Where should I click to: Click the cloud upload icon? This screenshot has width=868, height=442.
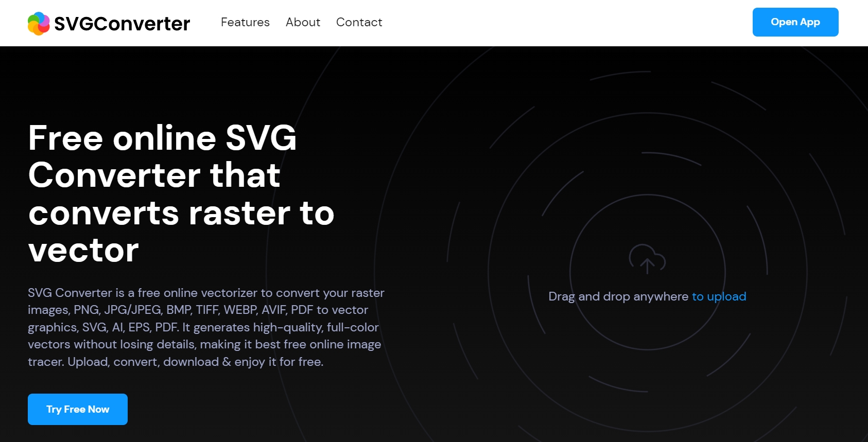click(647, 259)
